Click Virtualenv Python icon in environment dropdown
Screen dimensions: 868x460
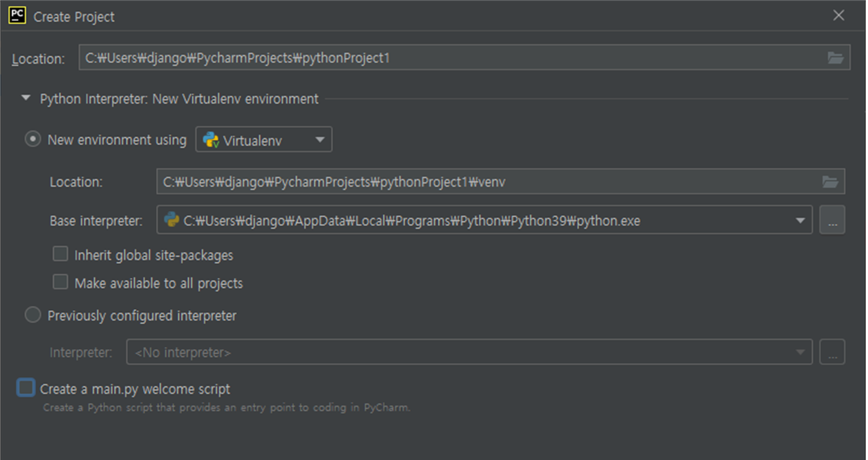click(211, 140)
